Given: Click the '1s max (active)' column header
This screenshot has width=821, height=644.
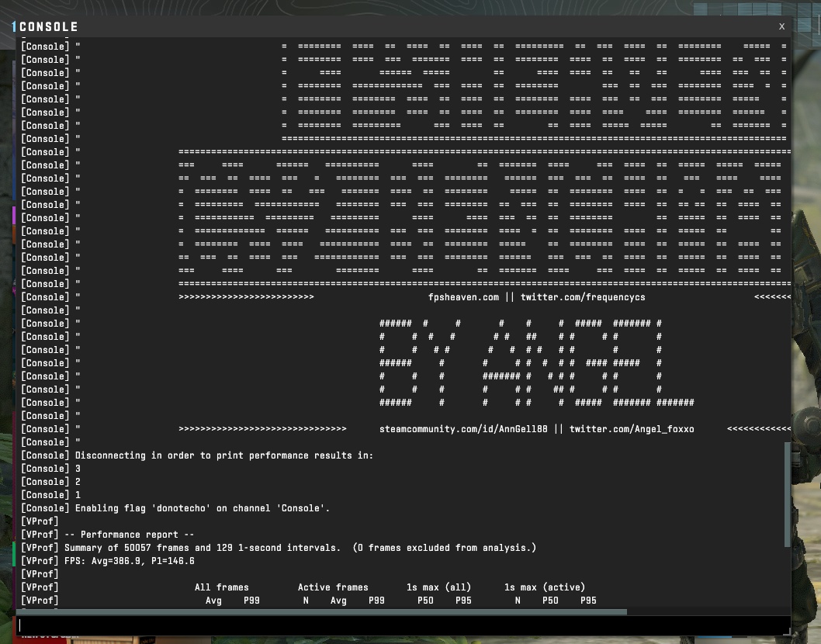Looking at the screenshot, I should [x=545, y=587].
